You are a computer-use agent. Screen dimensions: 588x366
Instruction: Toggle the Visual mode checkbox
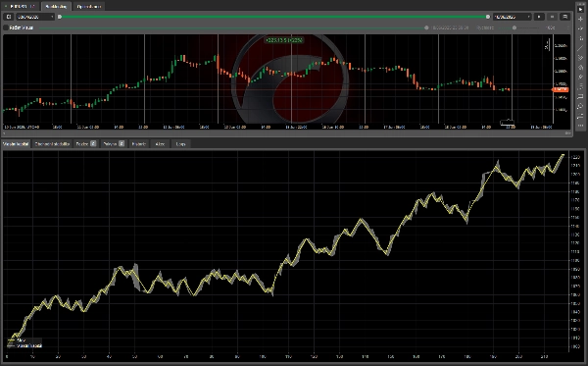coord(6,27)
